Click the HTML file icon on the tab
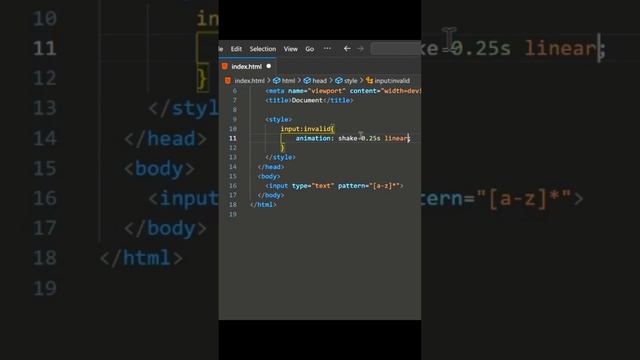The width and height of the screenshot is (640, 360). pos(224,66)
